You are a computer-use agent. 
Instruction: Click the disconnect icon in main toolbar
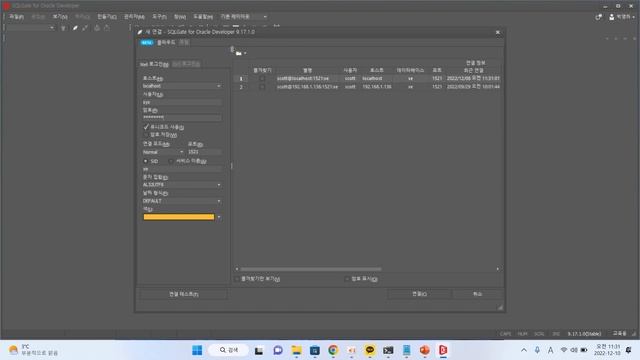click(85, 28)
